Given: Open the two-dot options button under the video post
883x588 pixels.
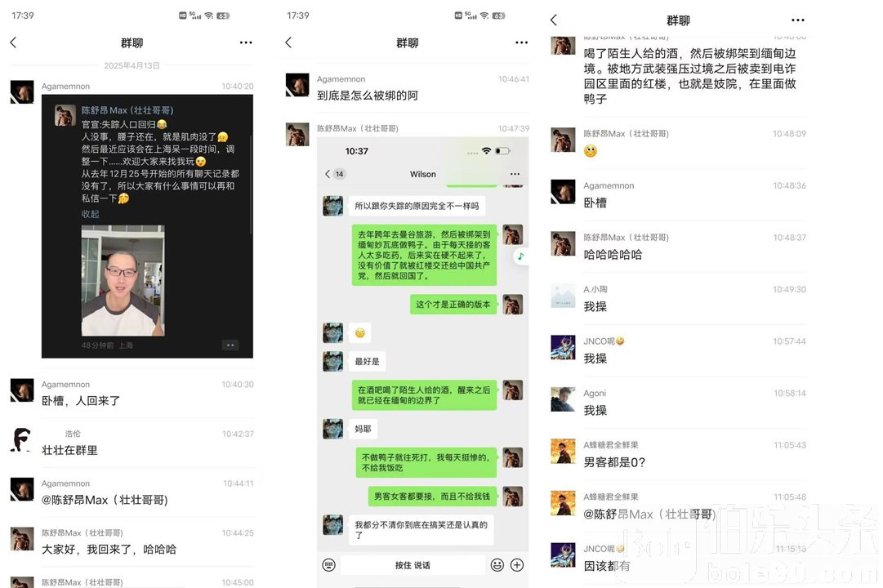Looking at the screenshot, I should point(230,345).
